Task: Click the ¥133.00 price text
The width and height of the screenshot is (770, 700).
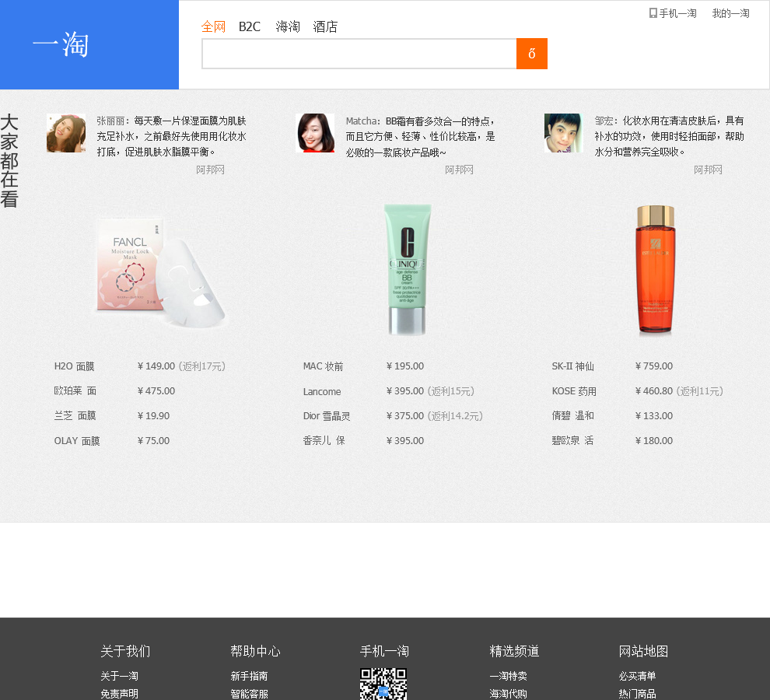Action: click(654, 415)
